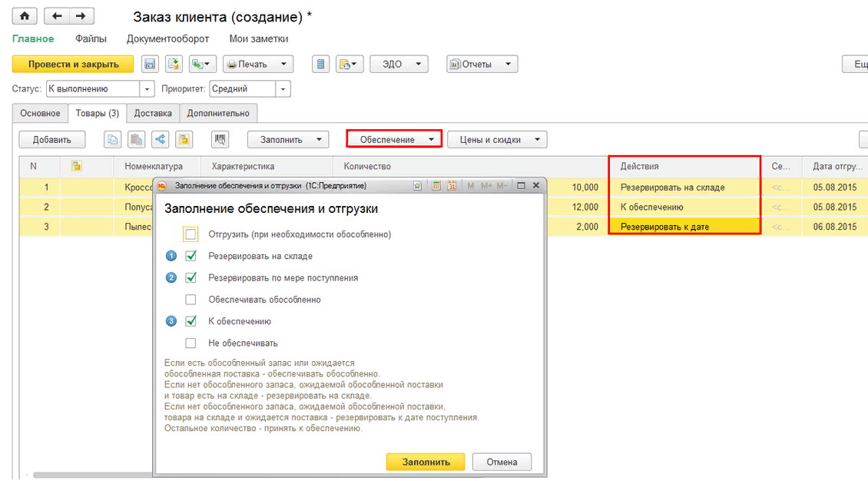Open the calendar icon in dialog title bar
Image resolution: width=868 pixels, height=481 pixels.
[x=452, y=186]
